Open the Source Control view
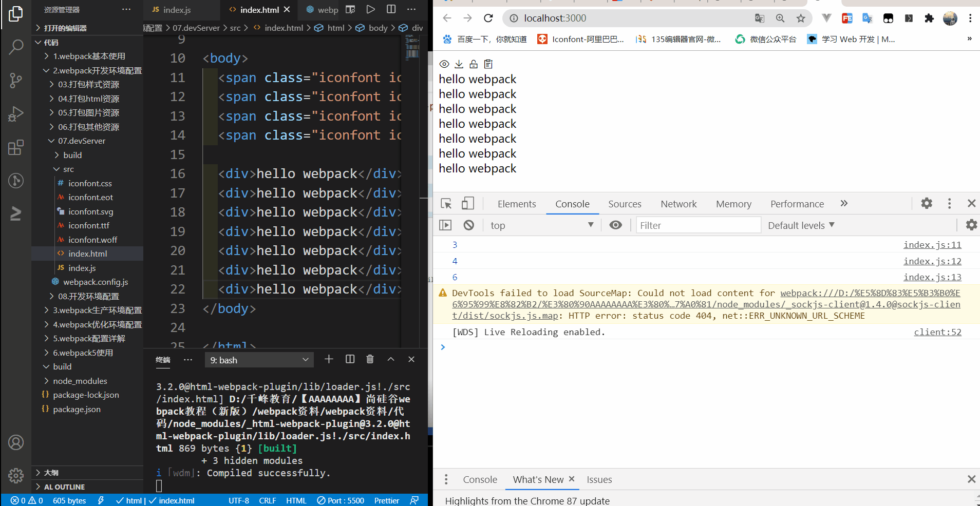980x506 pixels. pos(16,81)
